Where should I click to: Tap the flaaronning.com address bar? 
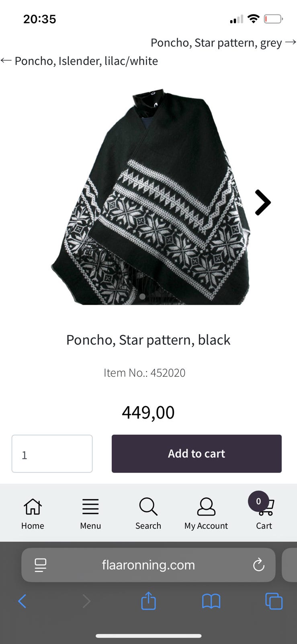pos(148,565)
